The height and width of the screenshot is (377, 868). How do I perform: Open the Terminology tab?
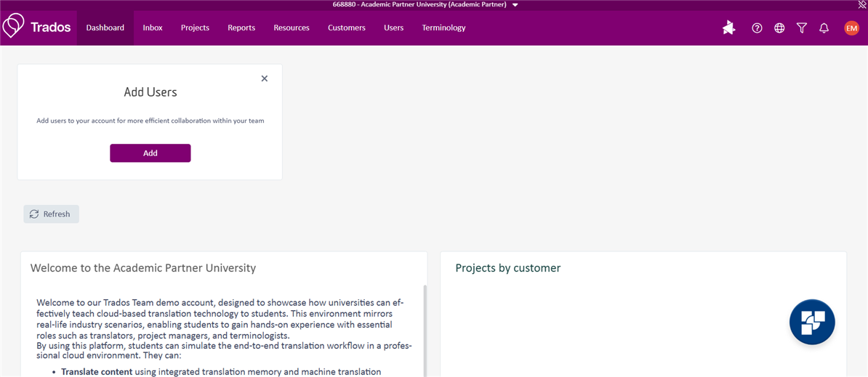tap(443, 28)
